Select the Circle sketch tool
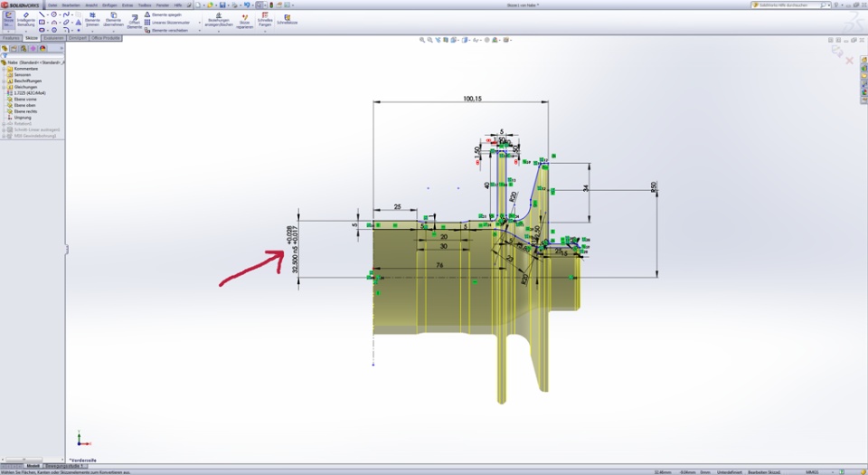868x475 pixels. click(54, 14)
